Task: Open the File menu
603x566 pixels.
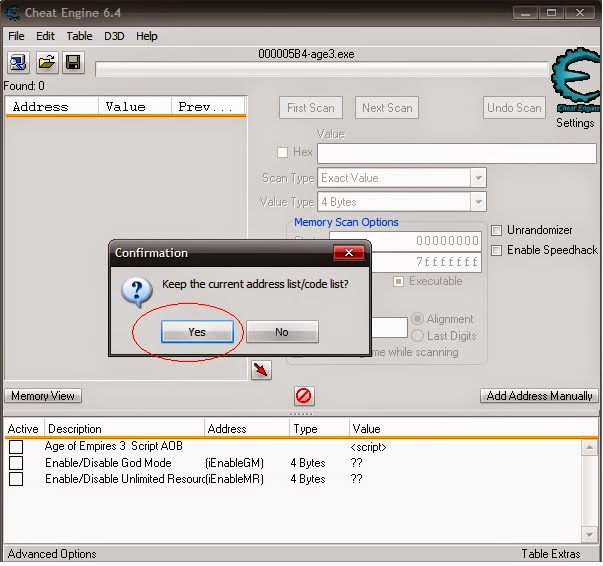Action: [16, 36]
